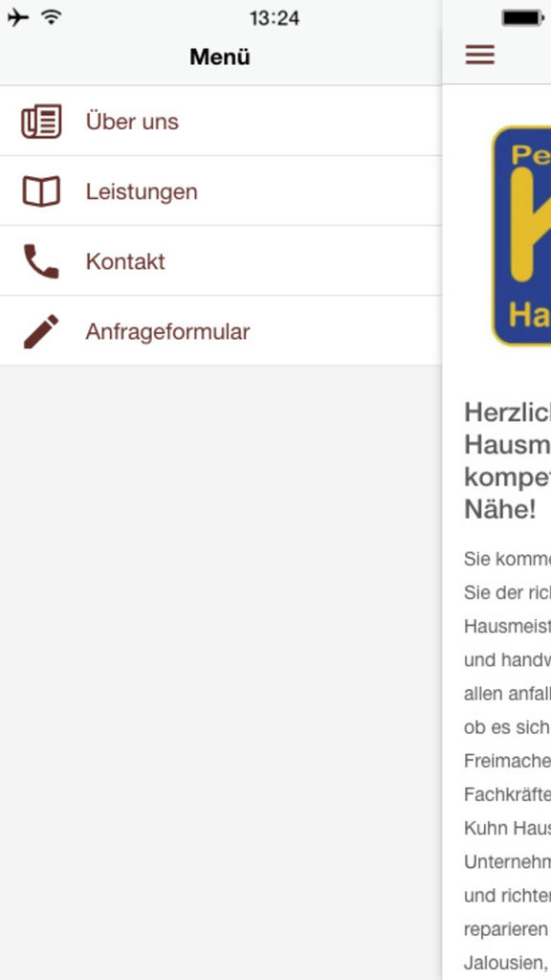The height and width of the screenshot is (980, 551).
Task: Tap the Wi-Fi signal icon in status bar
Action: 52,17
